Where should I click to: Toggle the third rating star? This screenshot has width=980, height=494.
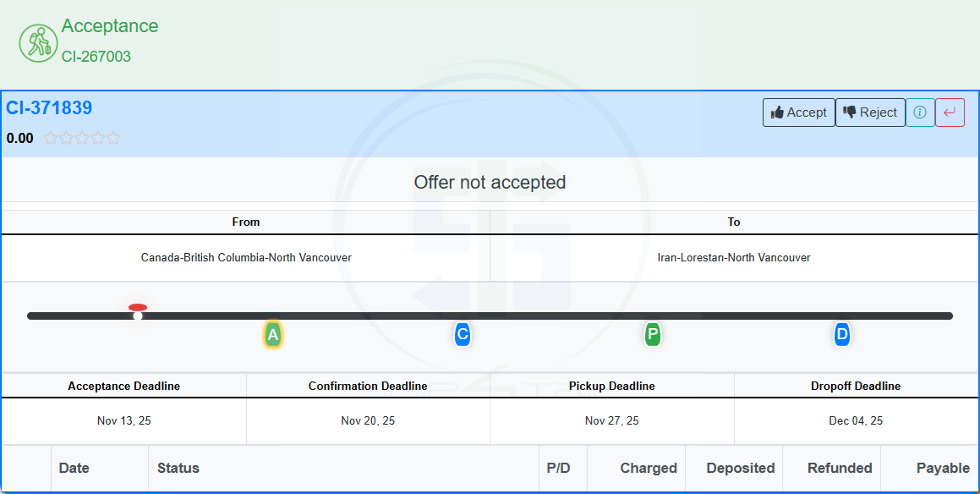click(x=82, y=137)
